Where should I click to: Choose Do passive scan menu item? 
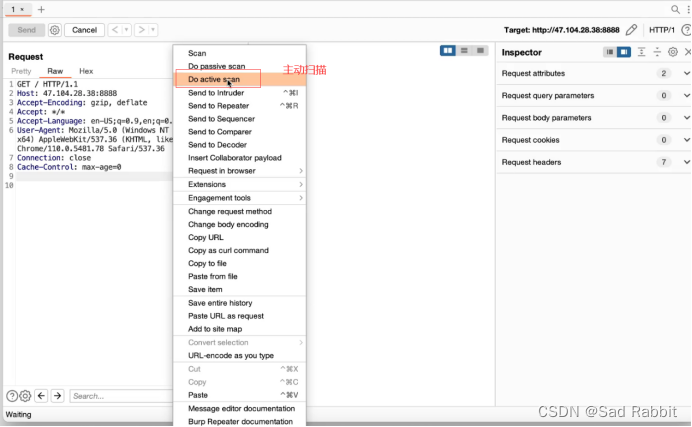[240, 66]
